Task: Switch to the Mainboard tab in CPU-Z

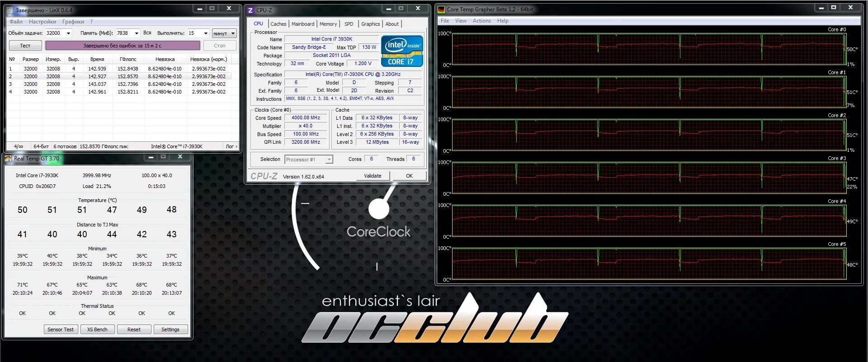Action: [x=303, y=24]
